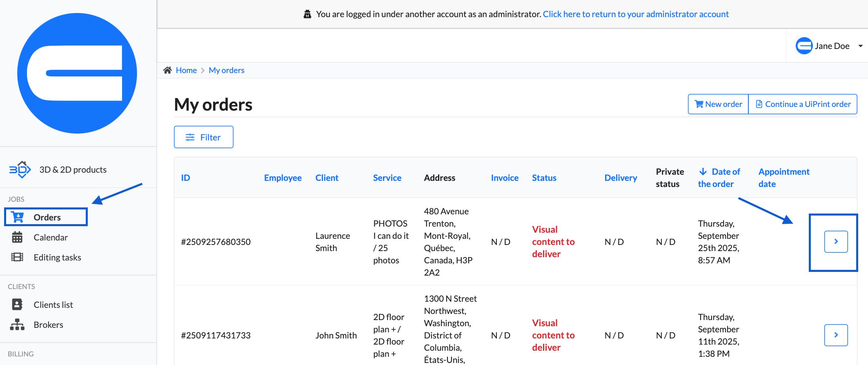Image resolution: width=868 pixels, height=365 pixels.
Task: Click the Calendar icon in sidebar
Action: 17,237
